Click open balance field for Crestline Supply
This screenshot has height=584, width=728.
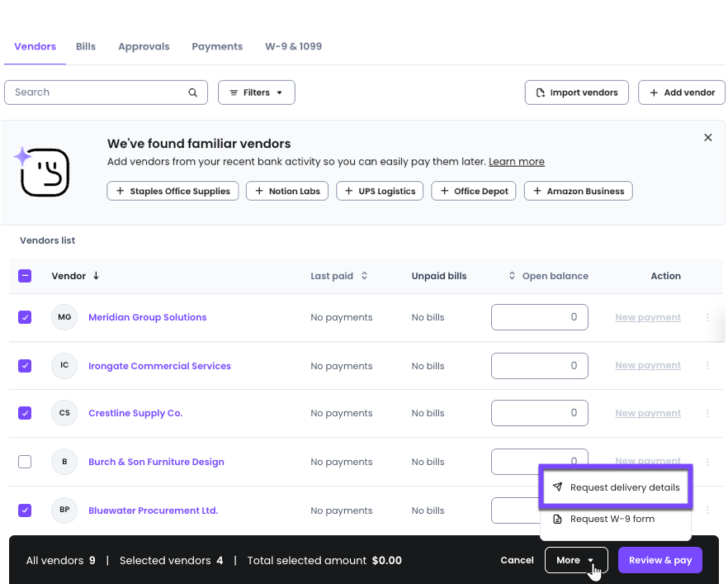[540, 413]
